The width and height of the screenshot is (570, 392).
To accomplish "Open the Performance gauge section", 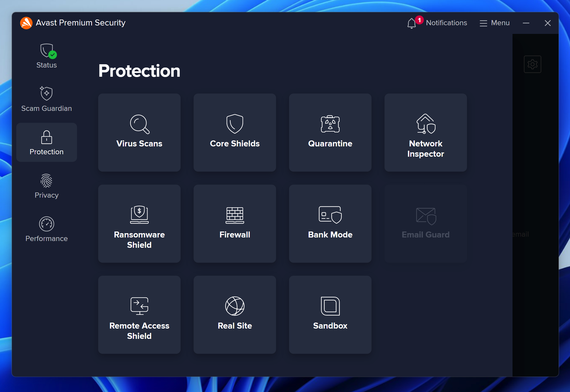I will click(47, 229).
